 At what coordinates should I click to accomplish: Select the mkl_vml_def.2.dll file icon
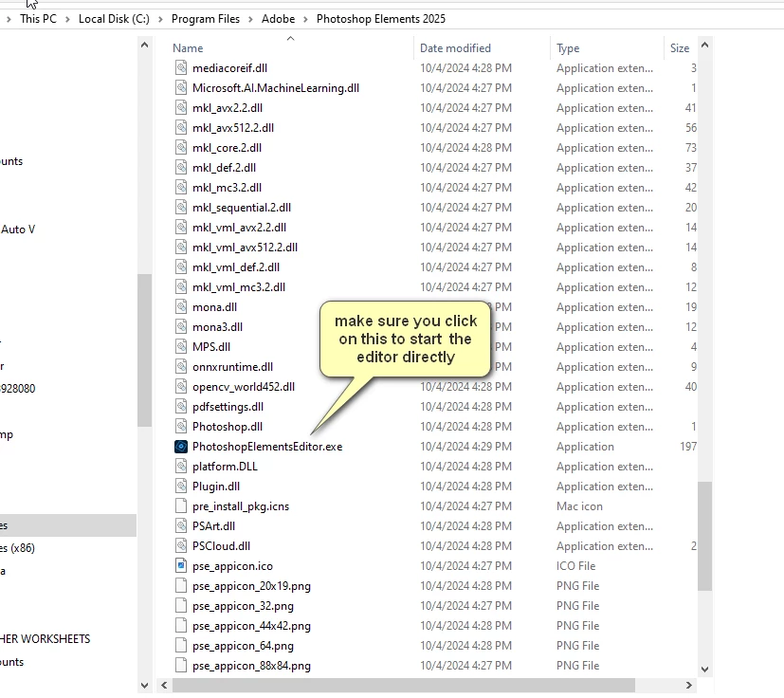pos(181,266)
